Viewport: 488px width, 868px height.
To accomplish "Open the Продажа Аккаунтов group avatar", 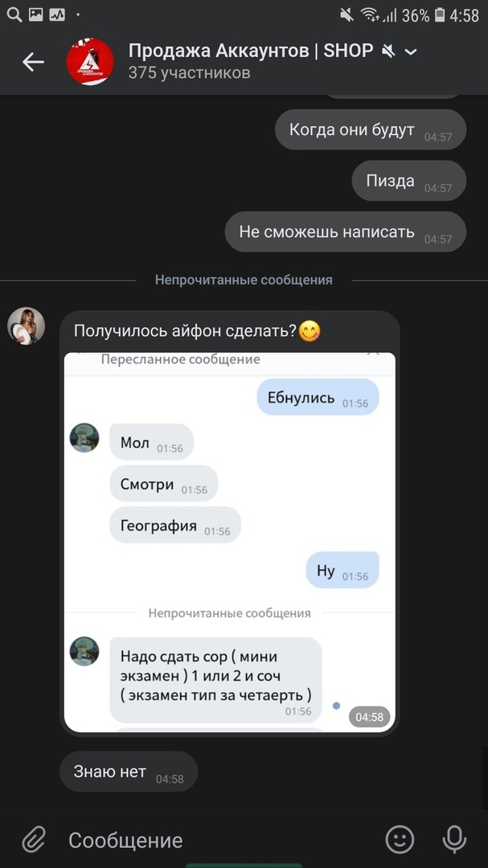I will click(x=90, y=61).
